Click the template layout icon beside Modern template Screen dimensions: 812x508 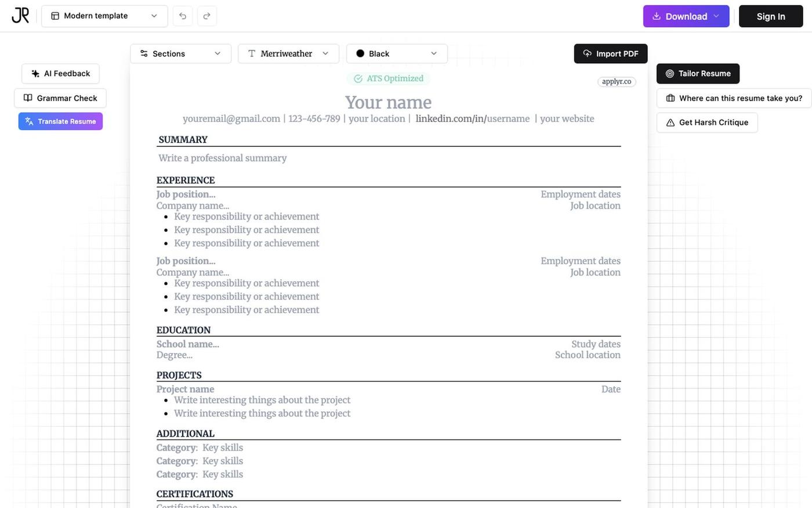point(55,16)
